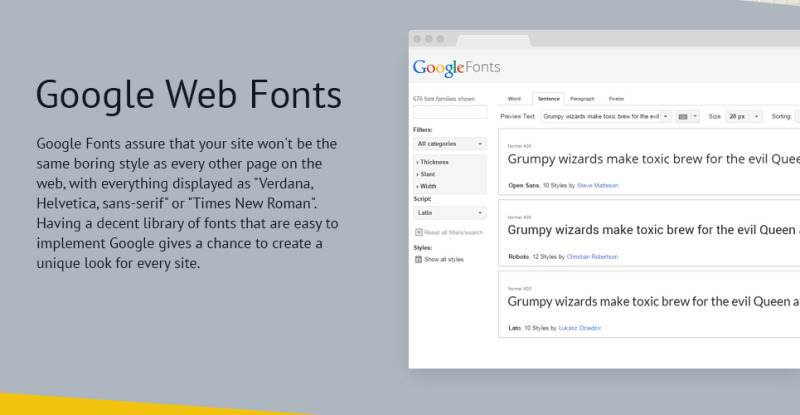Expand the Slant filter

point(426,174)
